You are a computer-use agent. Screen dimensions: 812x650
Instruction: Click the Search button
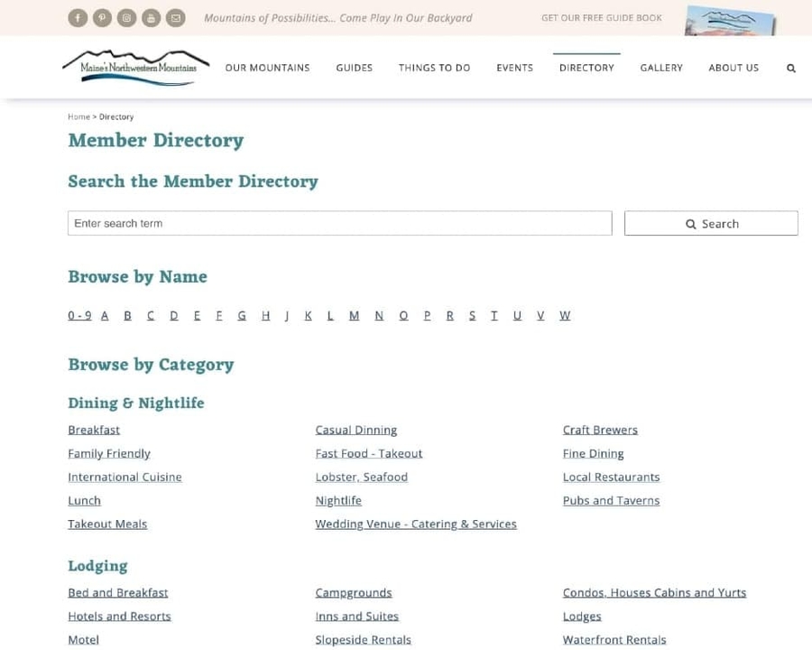tap(711, 223)
